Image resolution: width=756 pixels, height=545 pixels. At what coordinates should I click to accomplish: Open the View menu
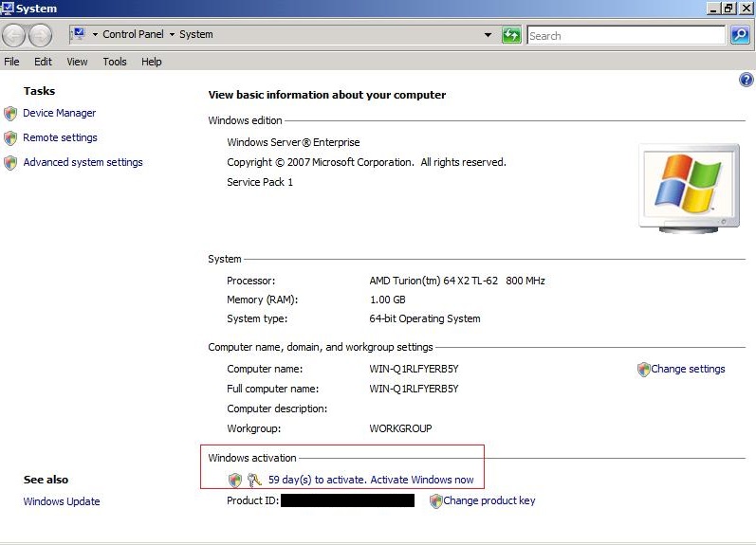coord(77,62)
